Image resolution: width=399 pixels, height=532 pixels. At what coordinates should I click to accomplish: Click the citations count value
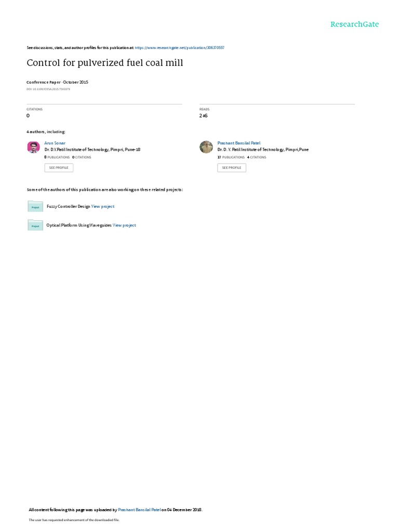pos(28,116)
